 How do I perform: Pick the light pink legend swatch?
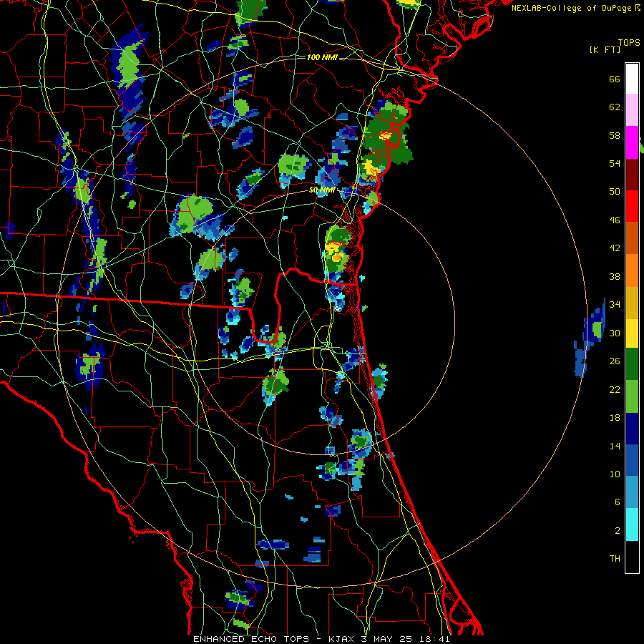632,109
